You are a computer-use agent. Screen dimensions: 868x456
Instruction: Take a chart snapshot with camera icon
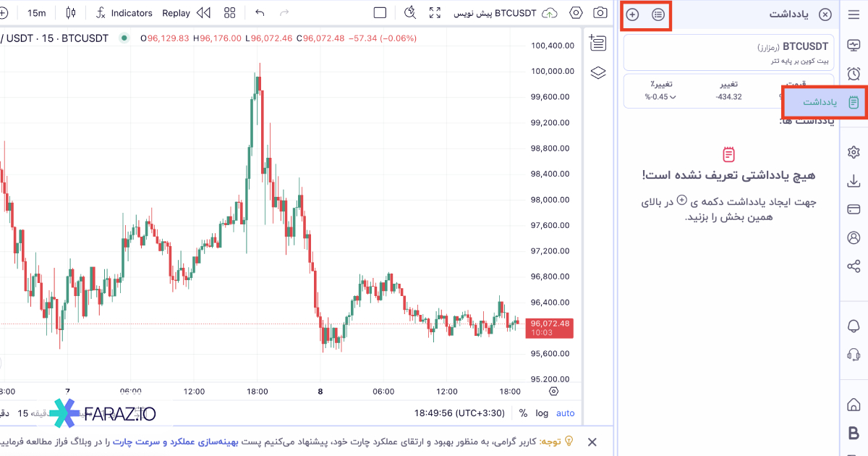[x=600, y=12]
